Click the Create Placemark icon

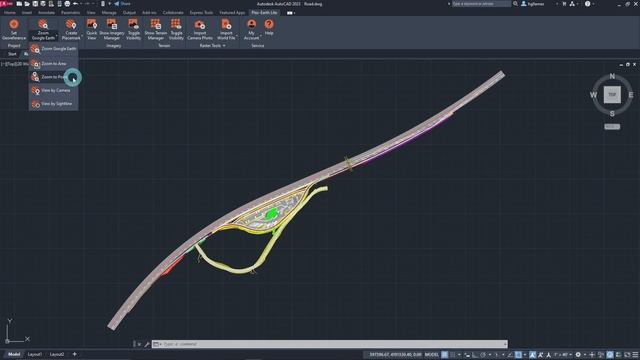pyautogui.click(x=71, y=24)
